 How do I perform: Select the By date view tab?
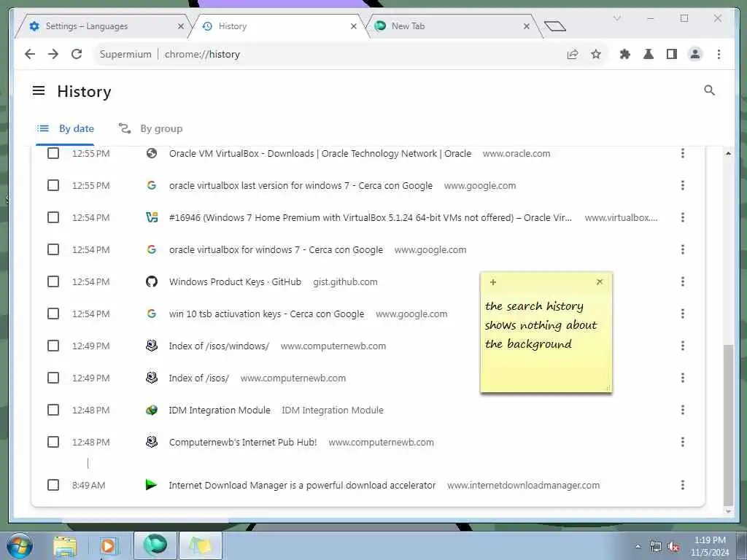coord(66,128)
